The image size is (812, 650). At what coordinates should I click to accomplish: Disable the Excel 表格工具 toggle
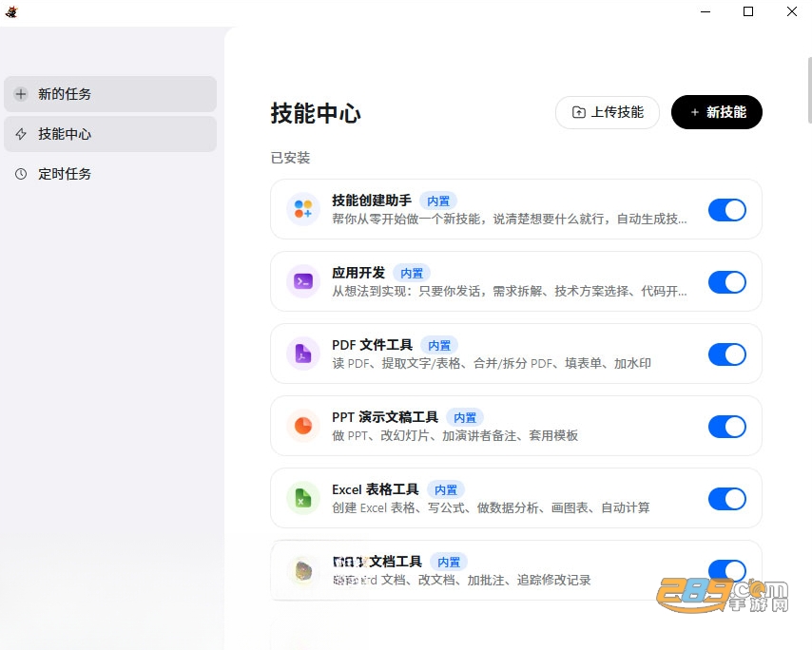click(727, 499)
